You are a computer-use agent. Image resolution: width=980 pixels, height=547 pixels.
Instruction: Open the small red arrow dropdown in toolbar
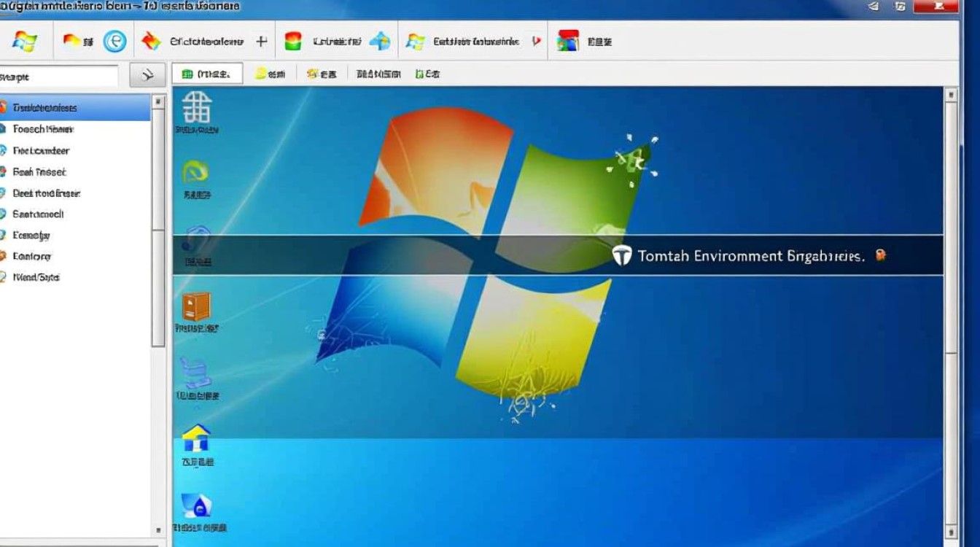(536, 42)
